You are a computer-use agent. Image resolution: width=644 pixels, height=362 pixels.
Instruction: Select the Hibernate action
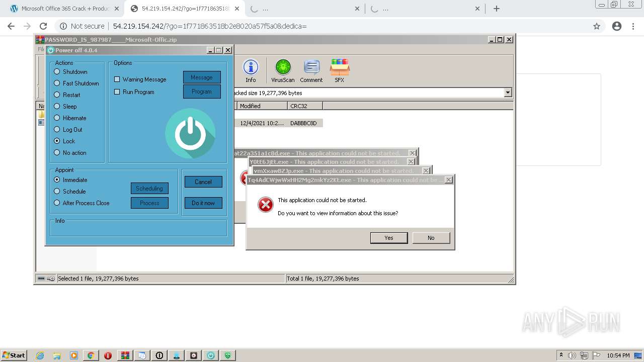coord(57,118)
